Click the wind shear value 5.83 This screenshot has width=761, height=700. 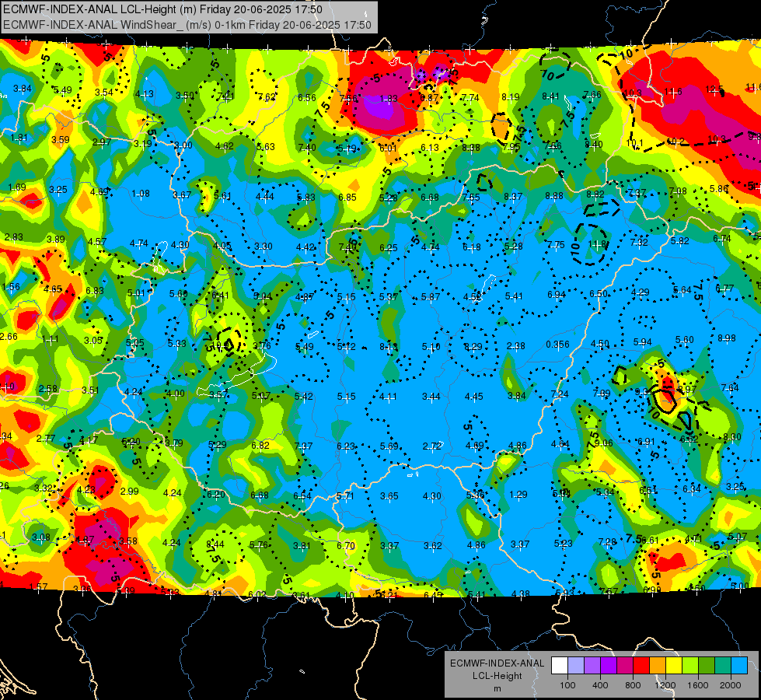pos(305,198)
